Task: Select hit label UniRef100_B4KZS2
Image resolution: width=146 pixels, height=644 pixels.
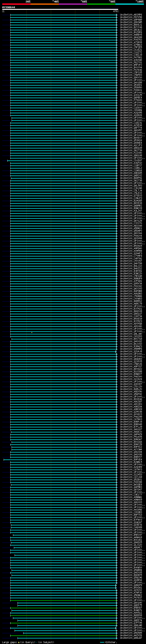Action: coord(131,268)
